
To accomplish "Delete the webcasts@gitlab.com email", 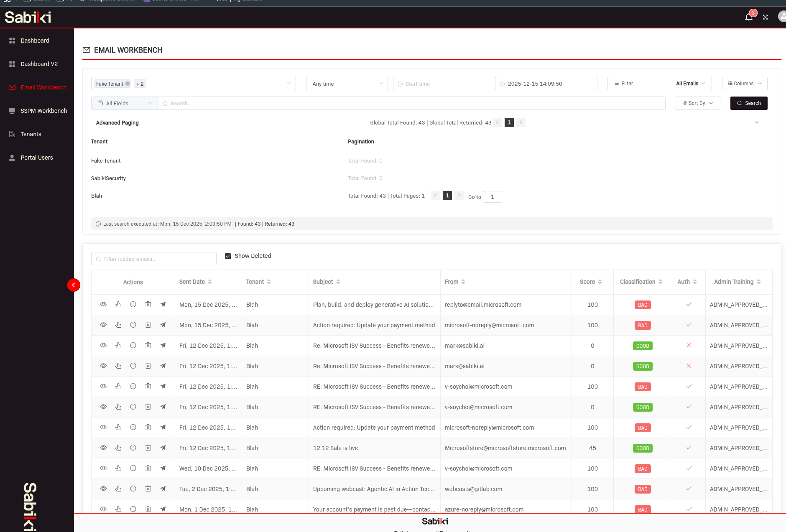I will [148, 489].
